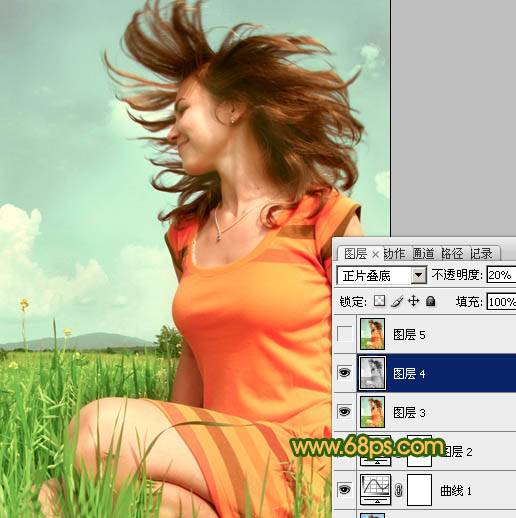516x518 pixels.
Task: Click the 曲线 1 curves adjustment icon
Action: tap(375, 489)
